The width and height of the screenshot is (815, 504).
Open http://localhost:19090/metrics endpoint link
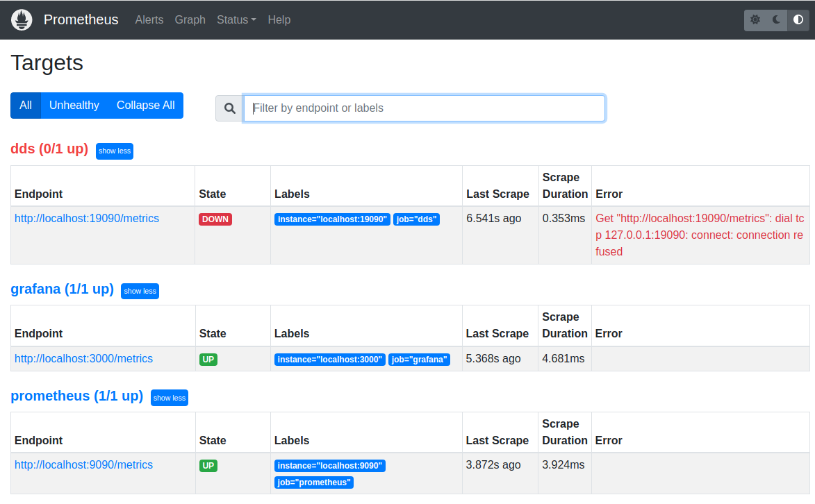point(87,219)
